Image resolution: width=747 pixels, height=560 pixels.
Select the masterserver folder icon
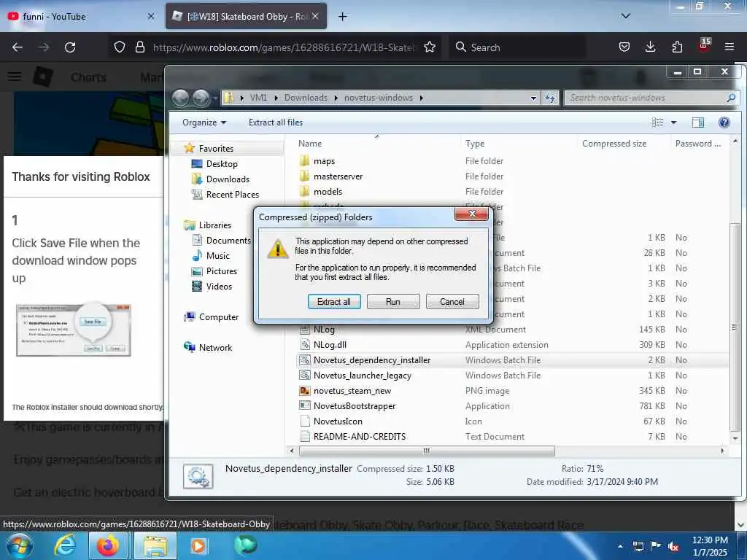[305, 176]
